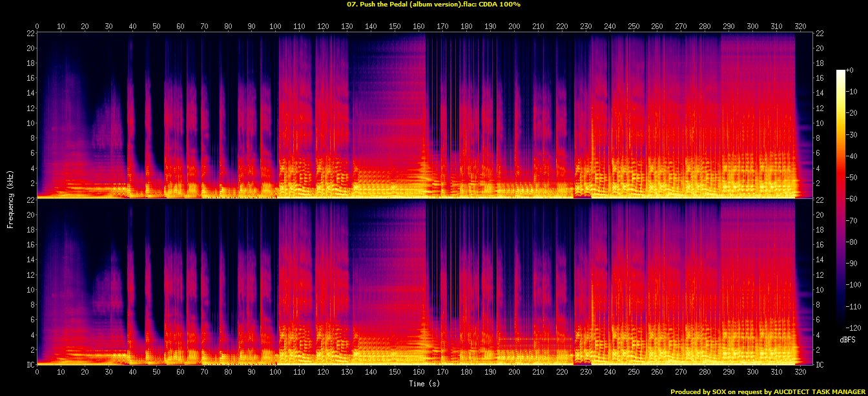The image size is (868, 396).
Task: Click the '-100' value on the dBFS scale
Action: (x=854, y=285)
